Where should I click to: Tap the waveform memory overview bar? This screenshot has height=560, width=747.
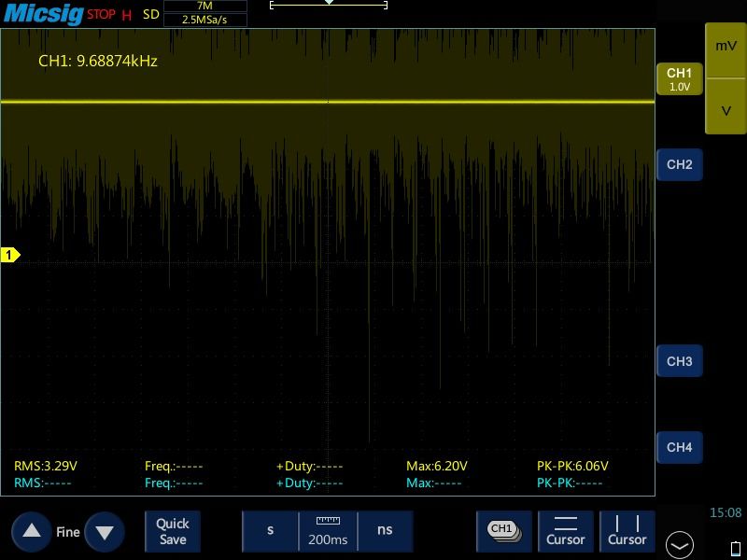[x=329, y=6]
